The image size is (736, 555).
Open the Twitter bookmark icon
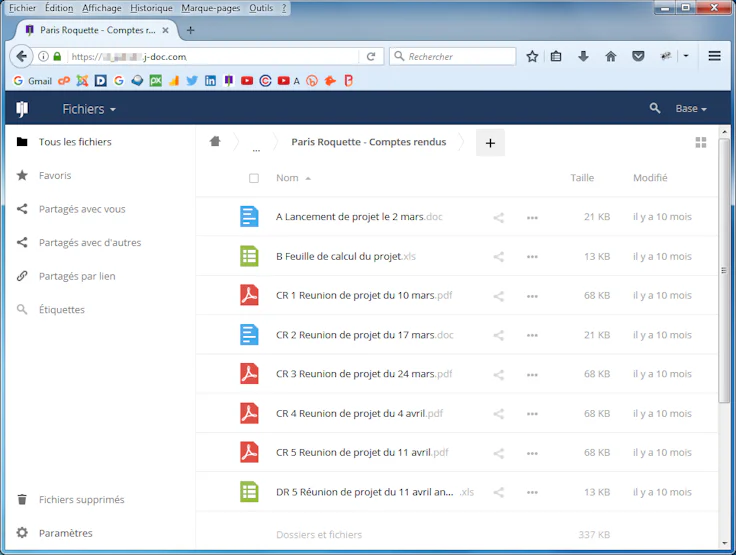point(192,81)
